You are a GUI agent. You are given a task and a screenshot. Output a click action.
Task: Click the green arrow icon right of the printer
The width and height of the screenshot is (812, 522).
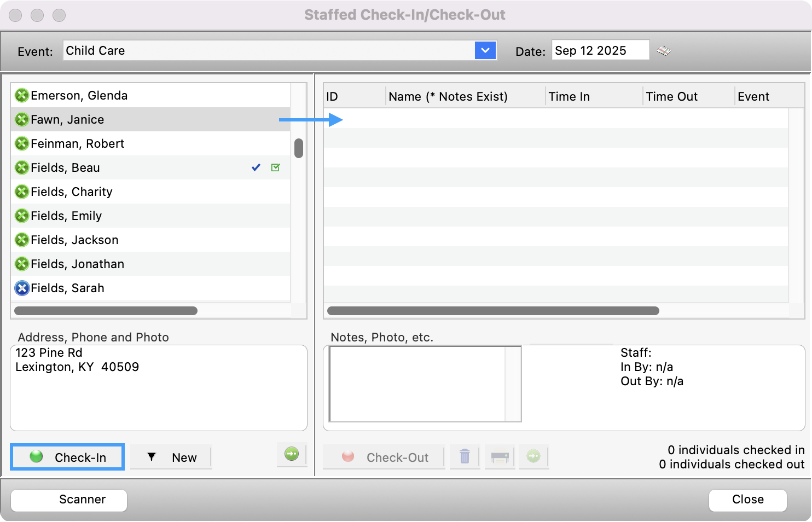(x=533, y=457)
